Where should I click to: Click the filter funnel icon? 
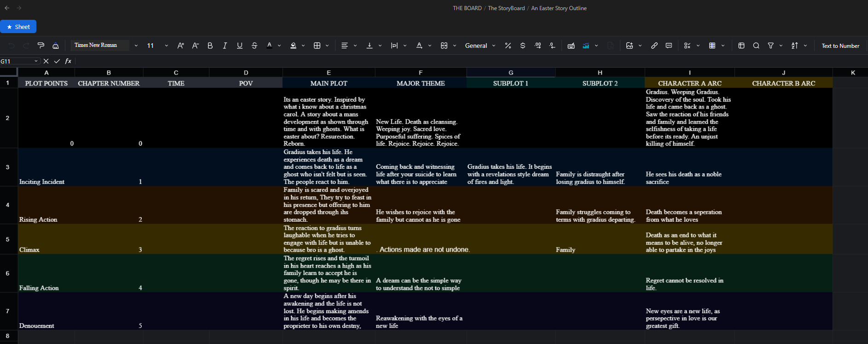click(770, 46)
